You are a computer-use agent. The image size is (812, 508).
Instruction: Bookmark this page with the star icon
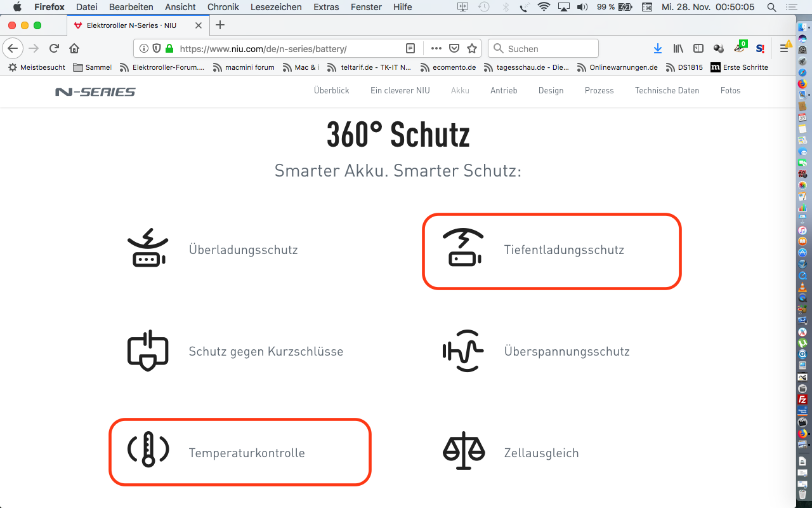pyautogui.click(x=472, y=48)
